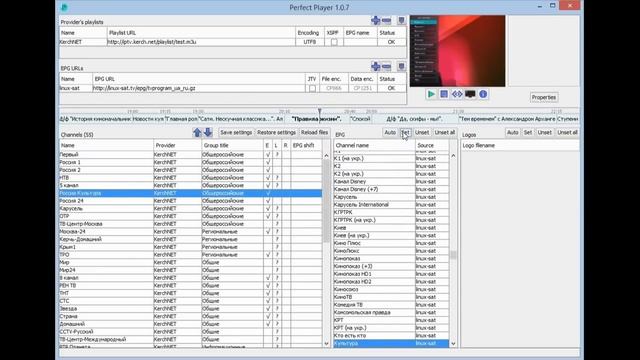Image resolution: width=640 pixels, height=360 pixels.
Task: Click the EPG URL cell for linux-sat
Action: (x=199, y=88)
